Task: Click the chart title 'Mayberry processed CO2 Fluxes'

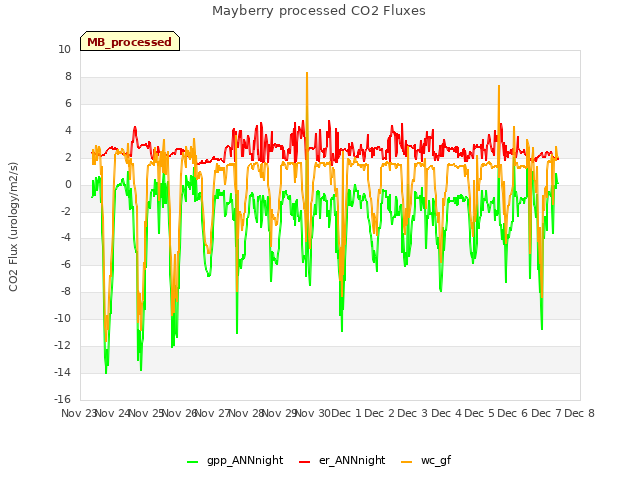Action: click(x=319, y=11)
